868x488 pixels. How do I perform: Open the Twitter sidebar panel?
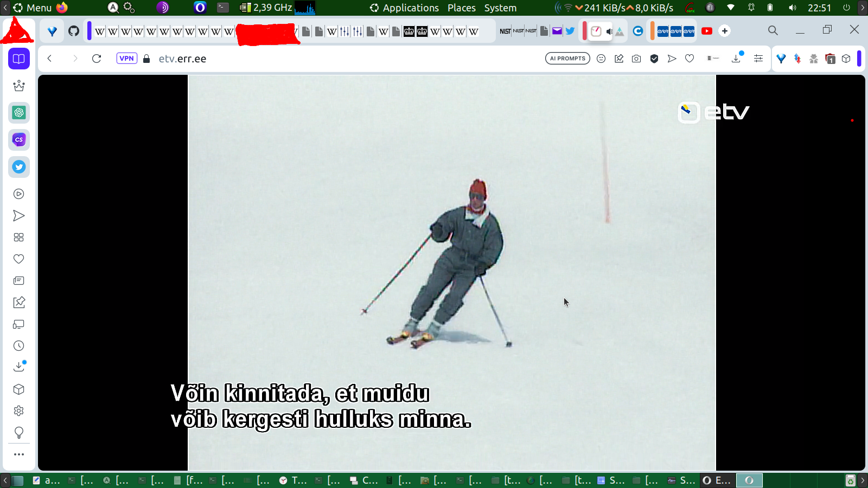pos(19,167)
